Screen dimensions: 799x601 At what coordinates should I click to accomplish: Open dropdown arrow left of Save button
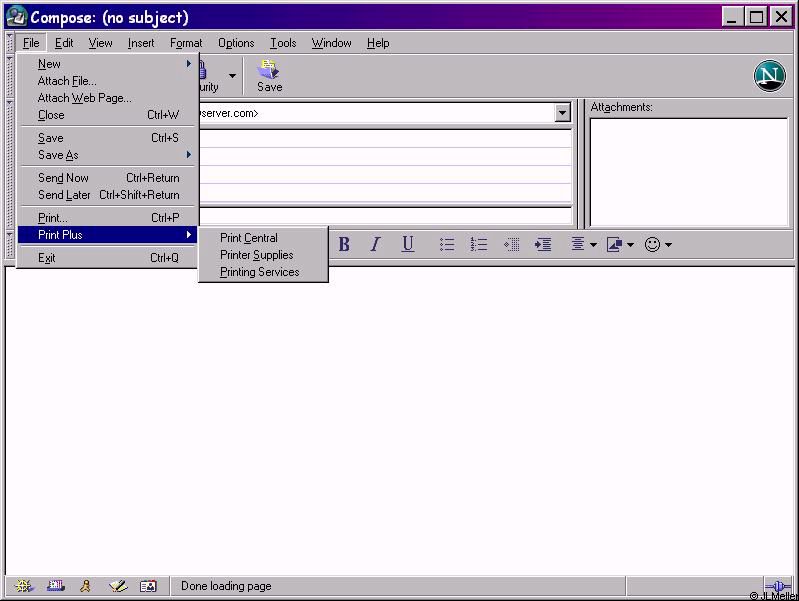tap(232, 76)
